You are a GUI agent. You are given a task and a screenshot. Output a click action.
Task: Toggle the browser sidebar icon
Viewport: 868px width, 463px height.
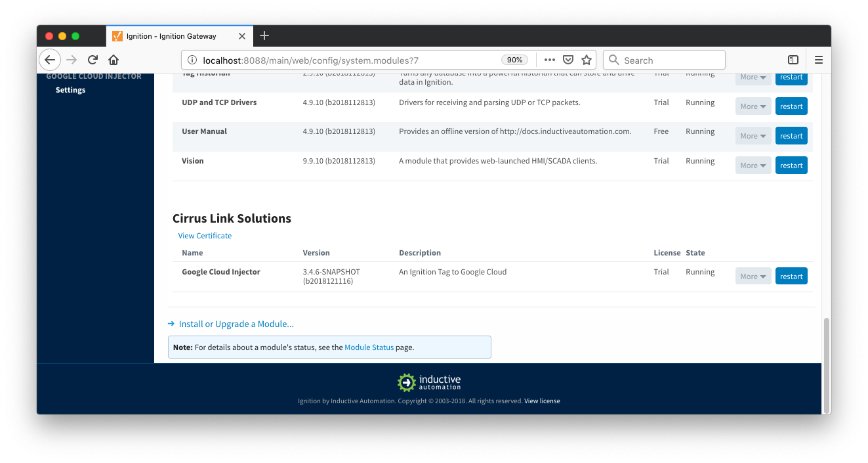[793, 60]
